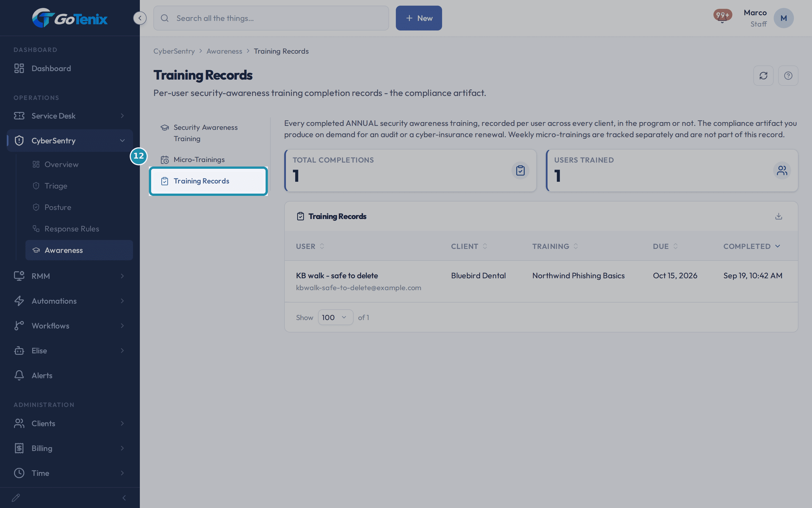
Task: Select Overview under CyberSentry
Action: pyautogui.click(x=79, y=164)
